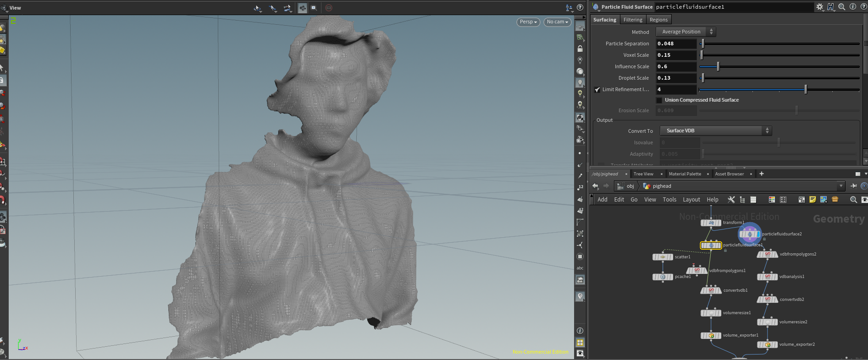868x360 pixels.
Task: Click the Limit Refinement Iterations slider
Action: pyautogui.click(x=779, y=90)
